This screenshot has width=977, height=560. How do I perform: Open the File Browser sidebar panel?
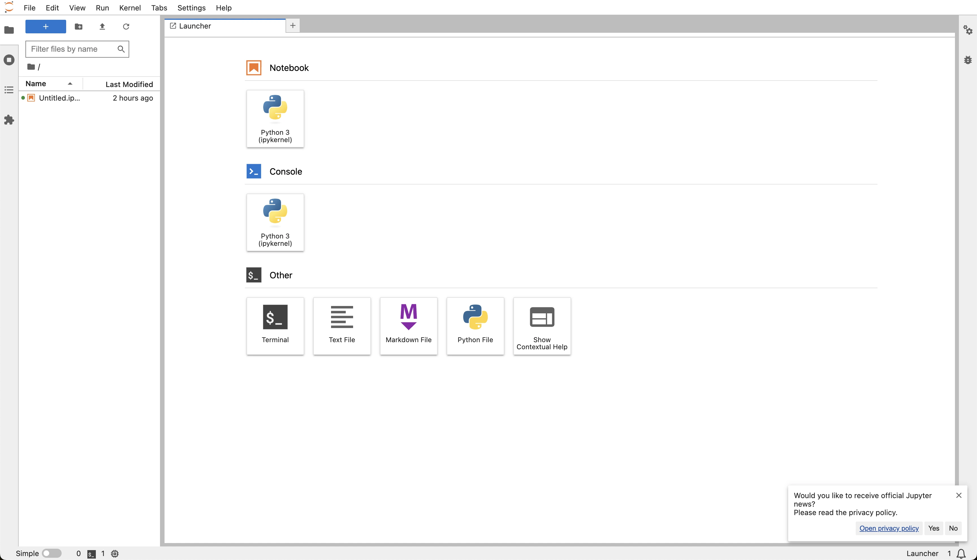point(9,30)
